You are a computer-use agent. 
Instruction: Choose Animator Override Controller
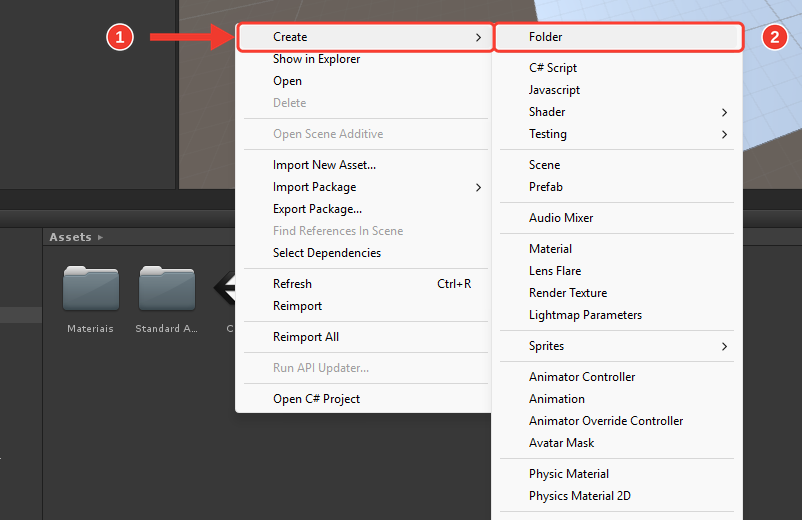[x=606, y=421]
